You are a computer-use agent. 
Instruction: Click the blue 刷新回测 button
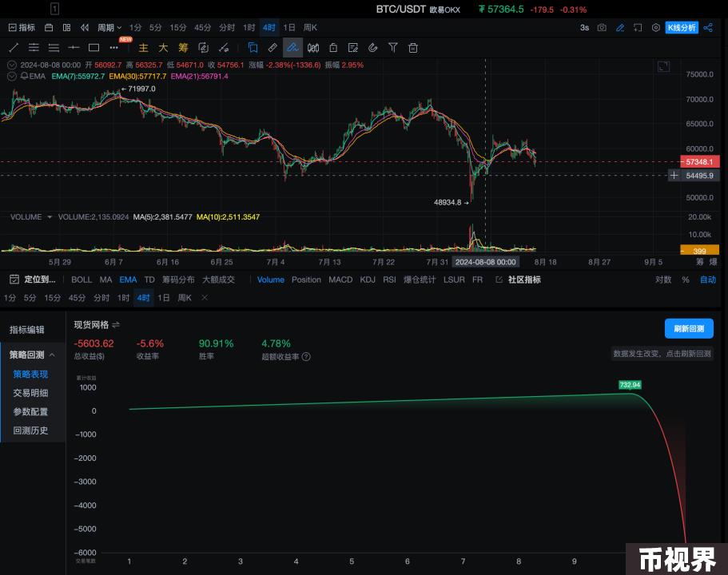(x=689, y=328)
